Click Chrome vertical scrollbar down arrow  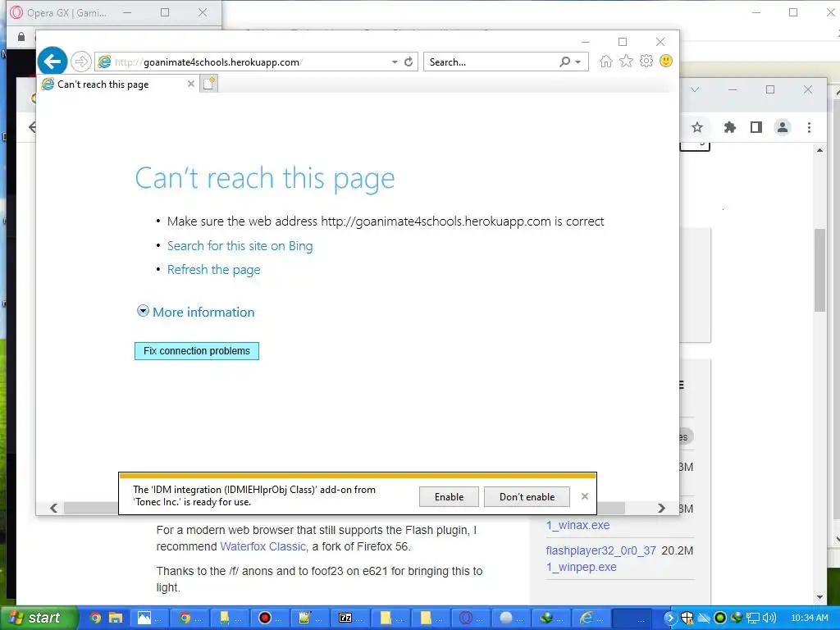tap(819, 597)
